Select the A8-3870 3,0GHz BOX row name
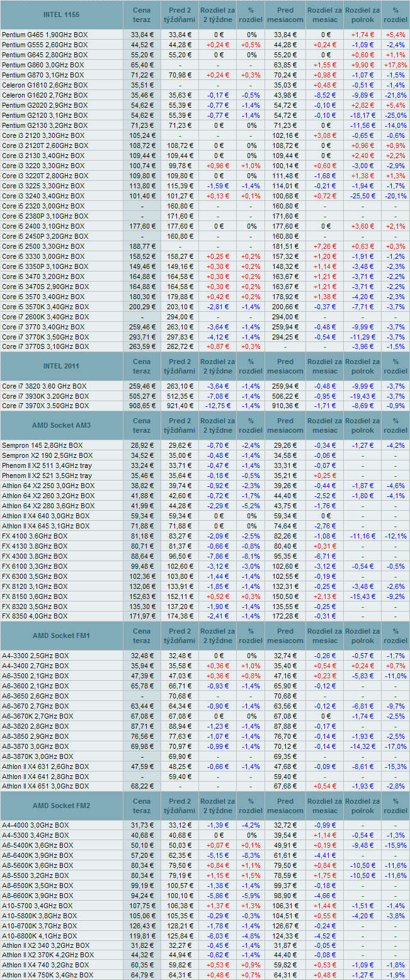 click(36, 746)
